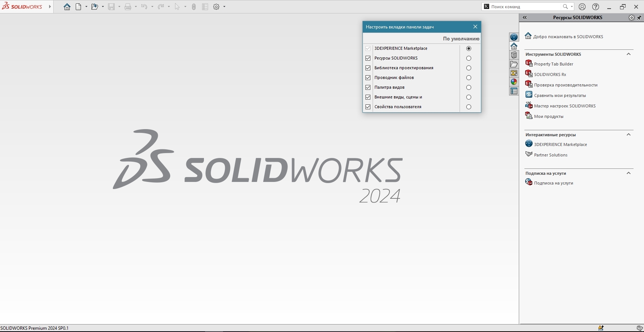Uncheck the Палитра видов checkbox
644x332 pixels.
[368, 88]
